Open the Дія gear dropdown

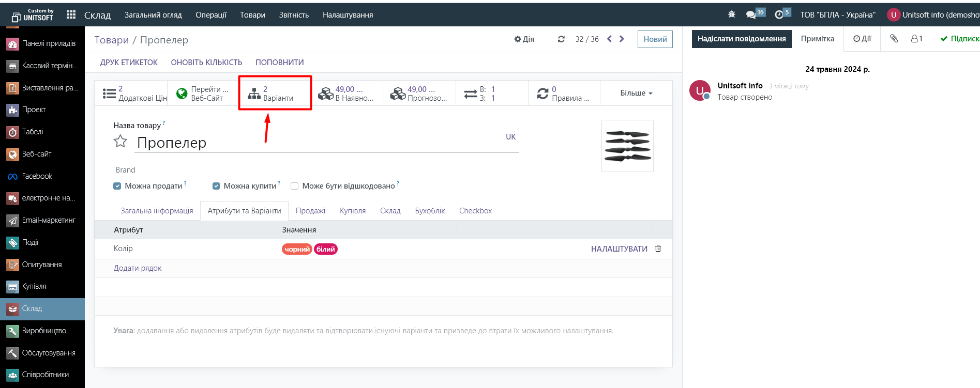[524, 39]
